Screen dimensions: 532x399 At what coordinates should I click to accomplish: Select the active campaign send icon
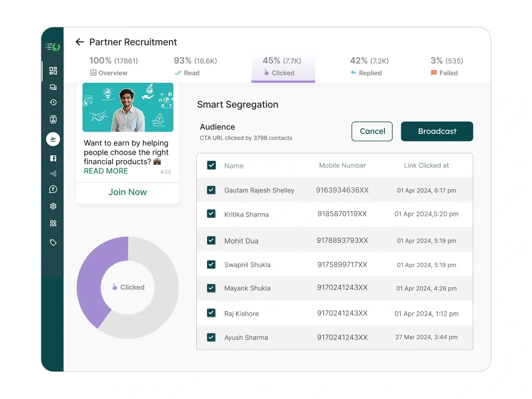click(x=53, y=139)
